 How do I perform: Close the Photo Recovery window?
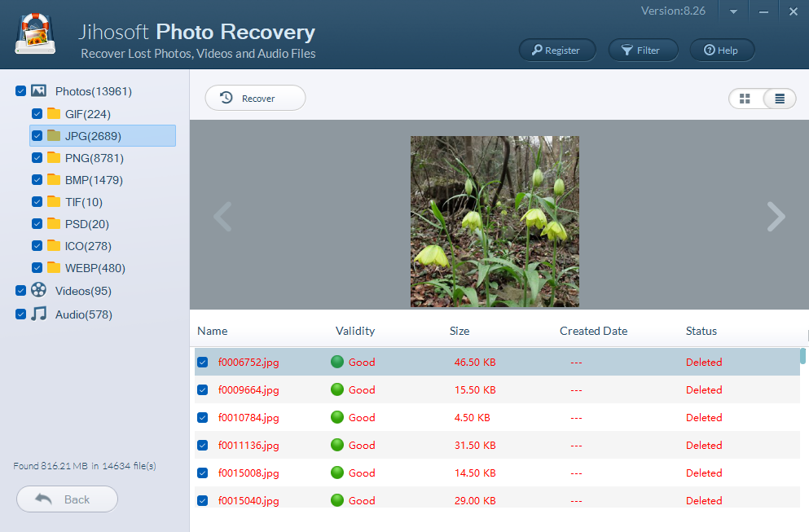tap(794, 11)
